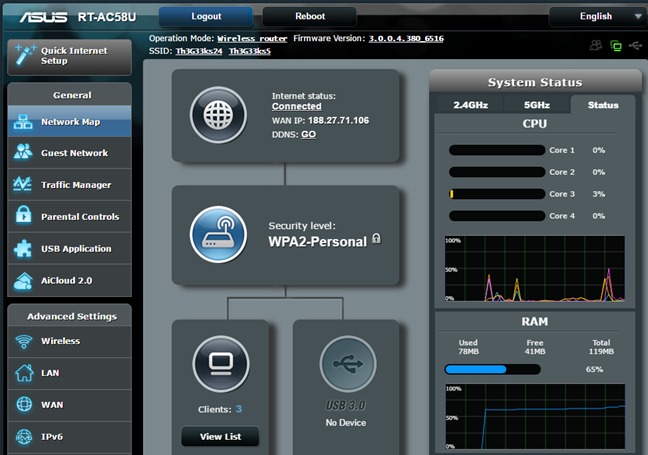This screenshot has height=455, width=648.
Task: Open Network Map sidebar icon
Action: click(23, 122)
